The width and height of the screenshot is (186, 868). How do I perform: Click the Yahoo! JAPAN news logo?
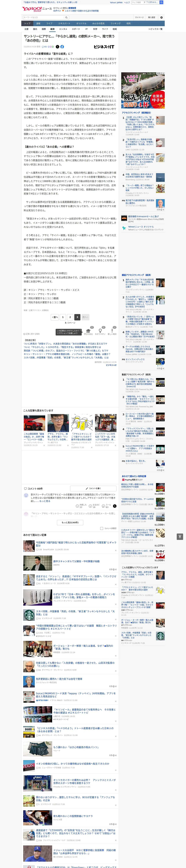(37, 9)
